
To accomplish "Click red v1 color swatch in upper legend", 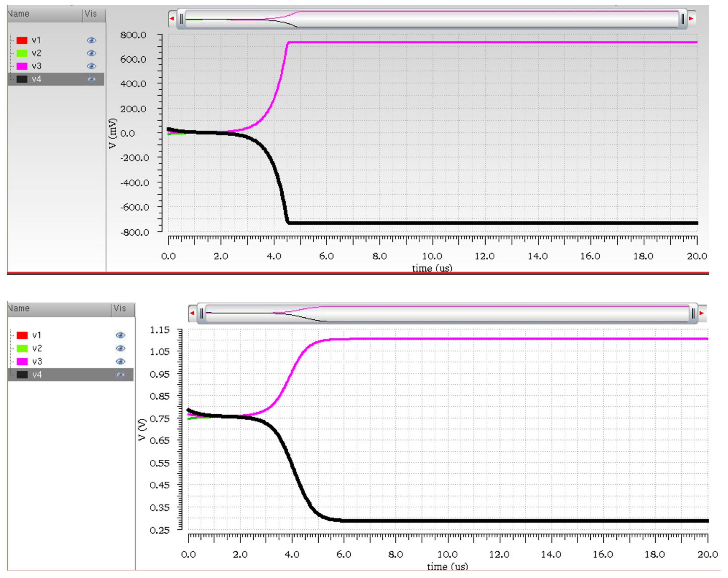I will [x=22, y=40].
